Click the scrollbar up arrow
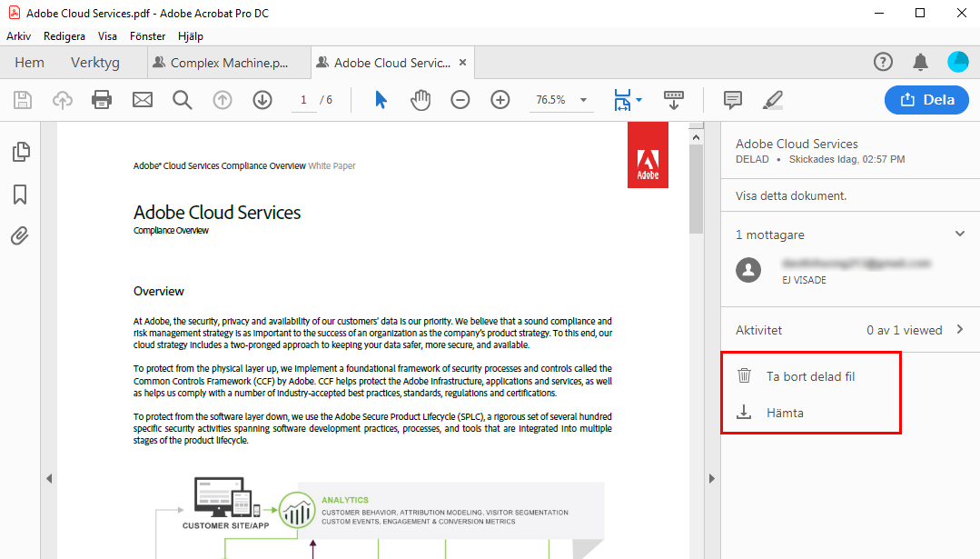 (696, 137)
